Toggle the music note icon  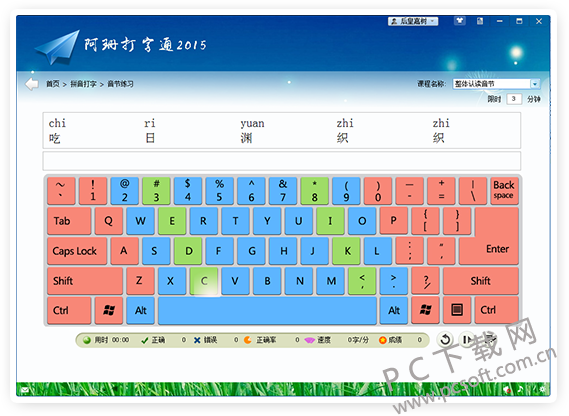pyautogui.click(x=520, y=389)
